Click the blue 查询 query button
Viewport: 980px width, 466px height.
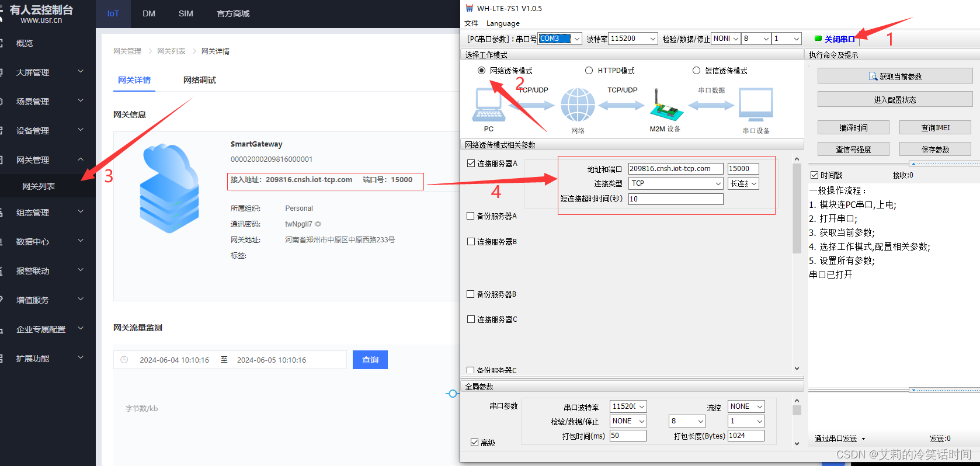[x=370, y=360]
